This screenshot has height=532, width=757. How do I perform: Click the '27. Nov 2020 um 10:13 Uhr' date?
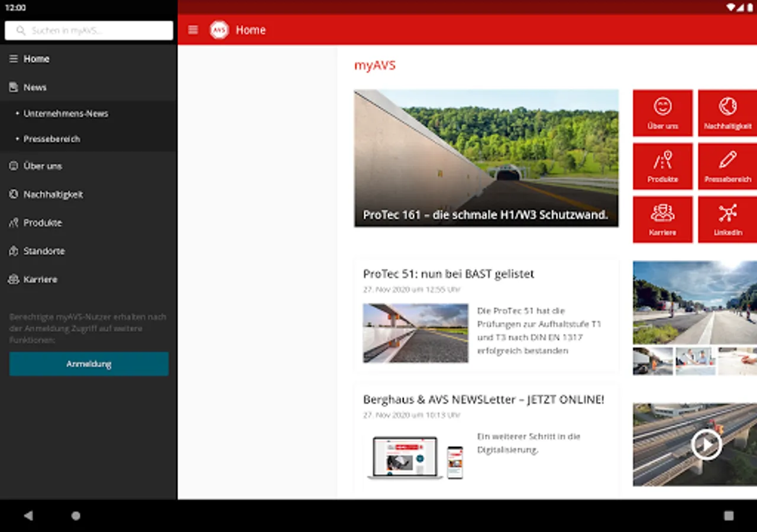412,415
